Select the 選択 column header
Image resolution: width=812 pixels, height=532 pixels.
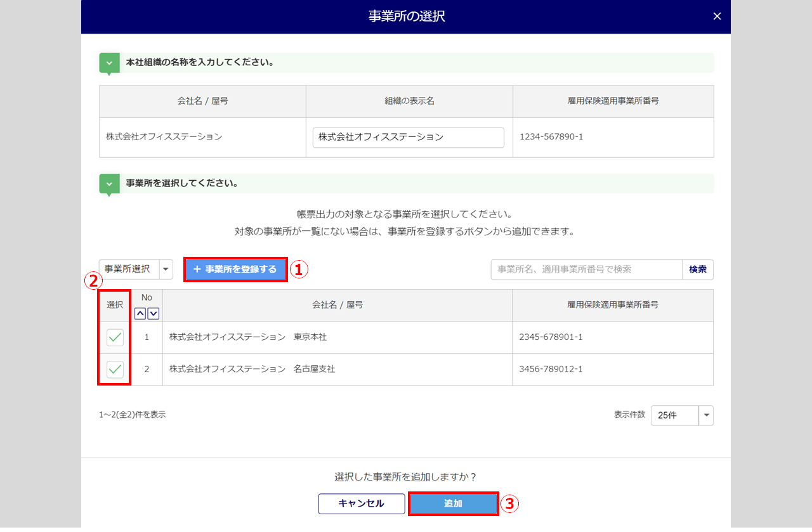tap(115, 305)
